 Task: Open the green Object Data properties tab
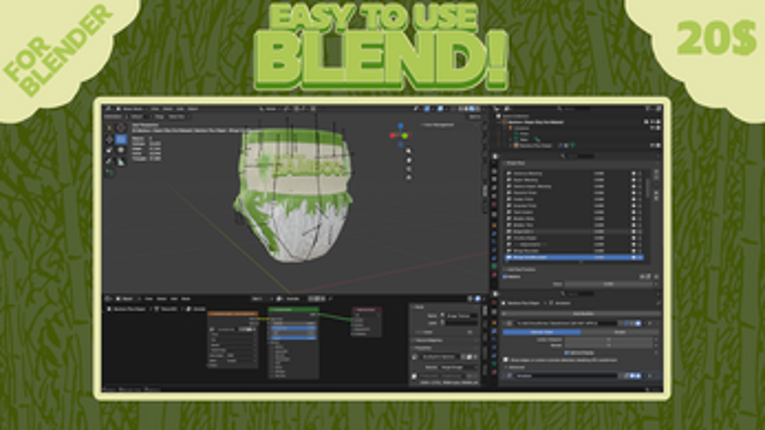494,266
